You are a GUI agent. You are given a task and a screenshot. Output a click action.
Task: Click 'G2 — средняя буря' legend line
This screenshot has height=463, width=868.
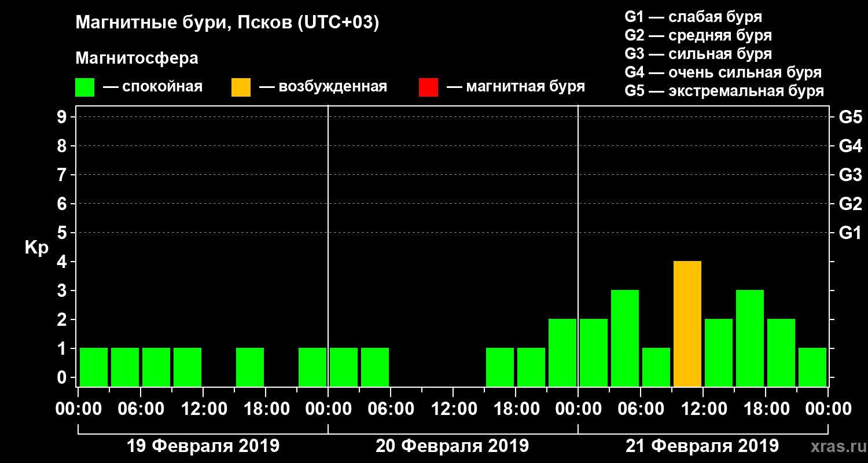click(x=698, y=35)
